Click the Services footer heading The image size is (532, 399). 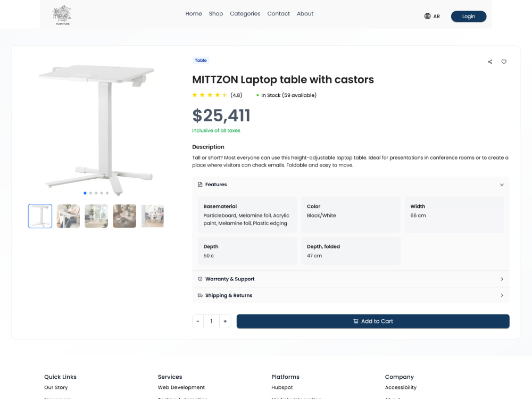[170, 377]
